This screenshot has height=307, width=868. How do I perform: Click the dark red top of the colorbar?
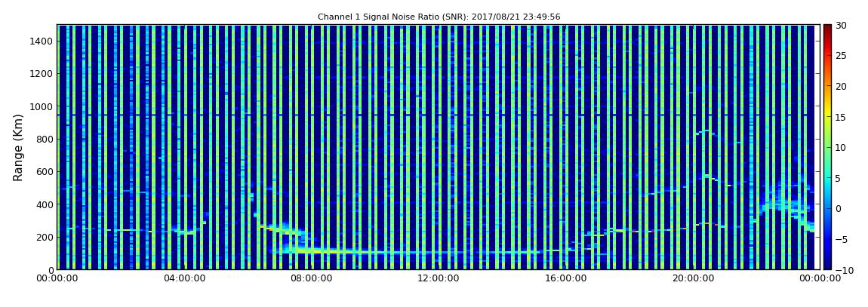(x=827, y=29)
